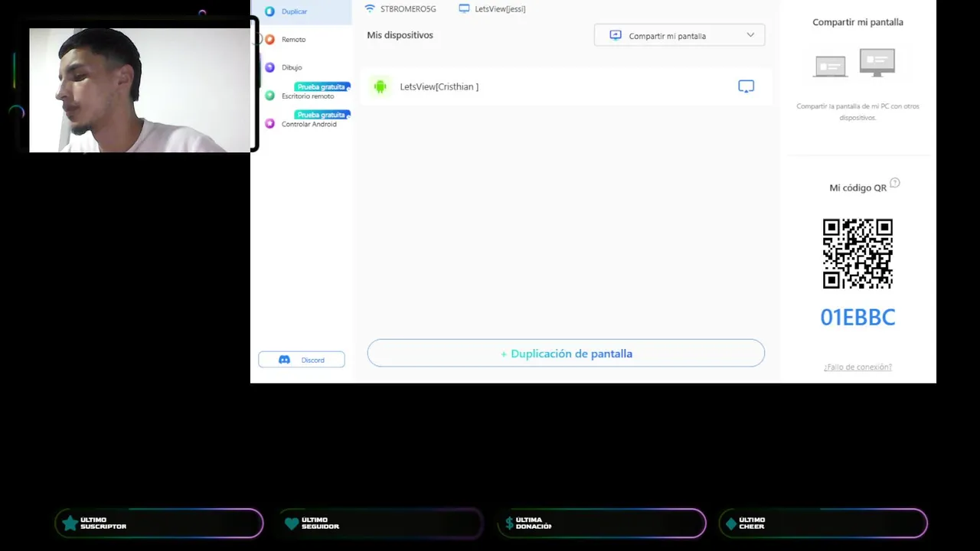Click the Duplicación de pantalla button
This screenshot has width=980, height=551.
(566, 354)
